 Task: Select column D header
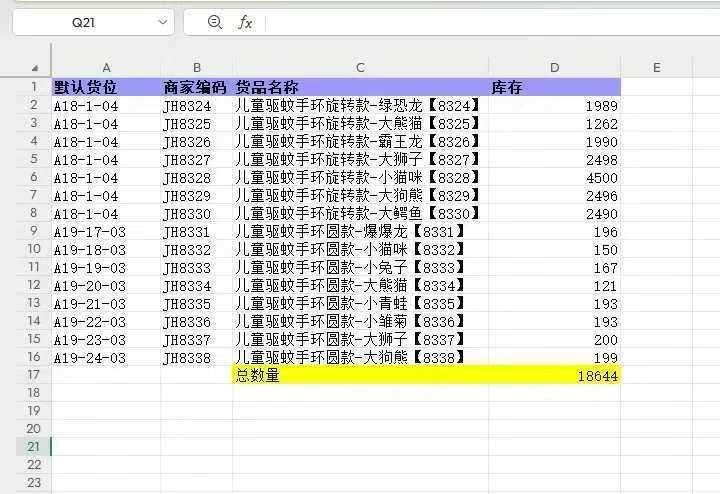click(554, 67)
